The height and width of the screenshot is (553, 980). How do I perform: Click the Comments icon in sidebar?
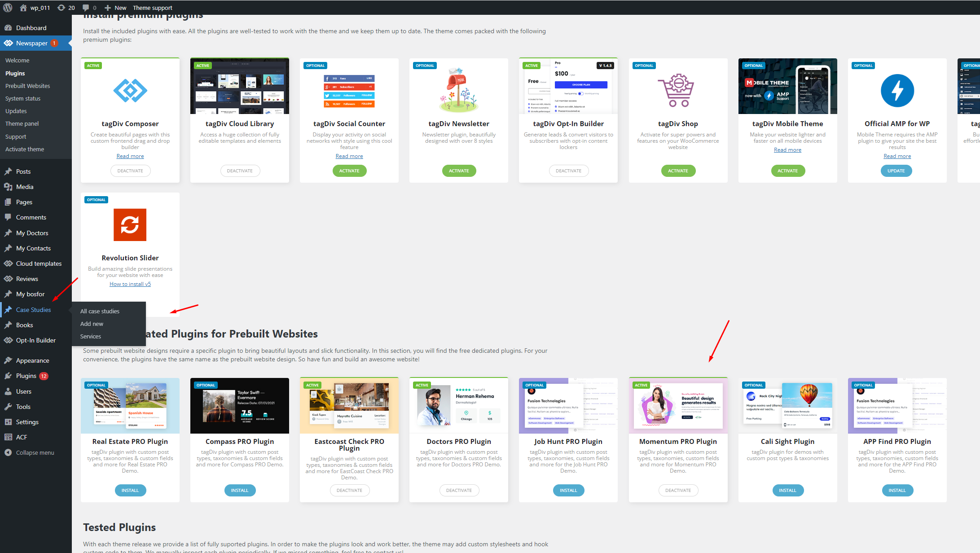point(8,217)
